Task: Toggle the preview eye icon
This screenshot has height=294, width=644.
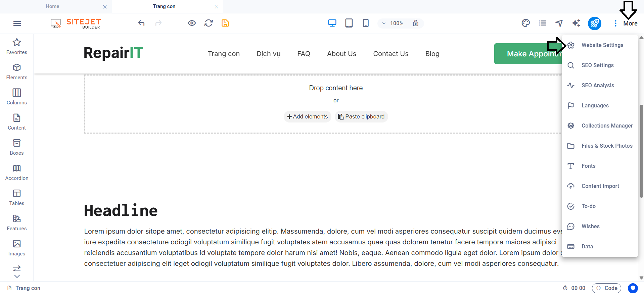Action: click(x=192, y=23)
